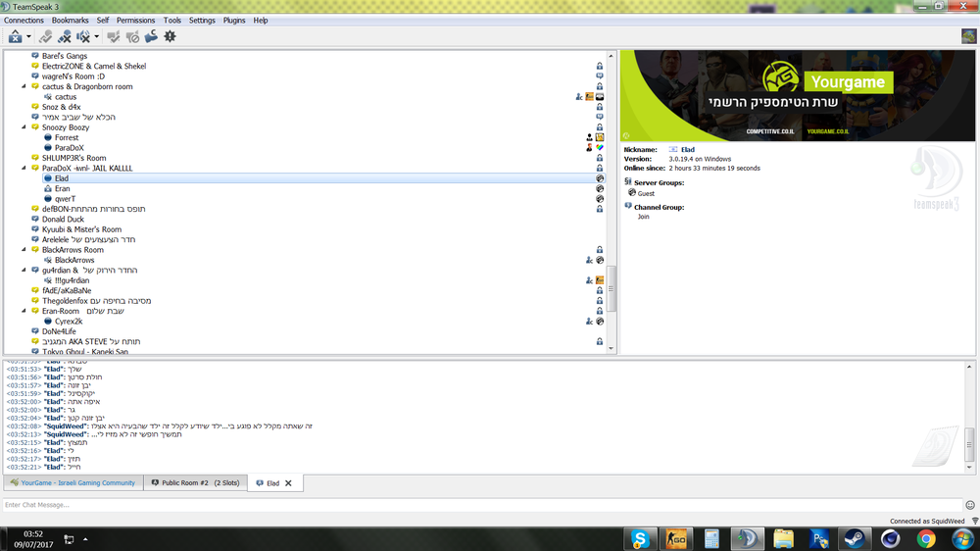Screen dimensions: 980x551
Task: Click the Yourgame server banner image
Action: pos(799,94)
